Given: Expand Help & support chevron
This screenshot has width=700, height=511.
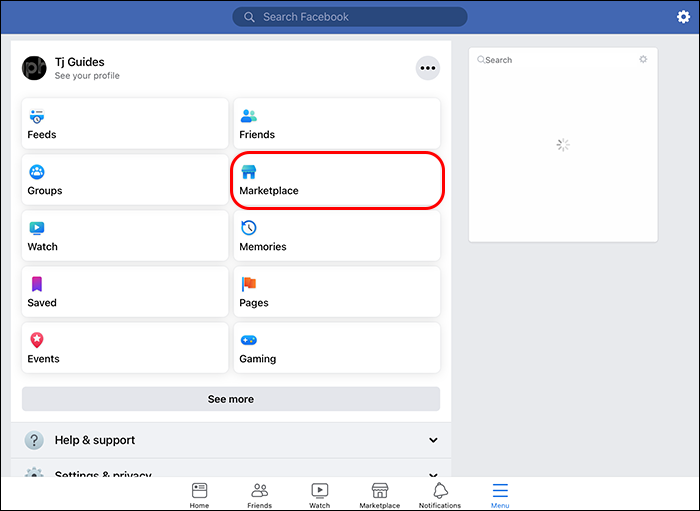Looking at the screenshot, I should point(433,440).
